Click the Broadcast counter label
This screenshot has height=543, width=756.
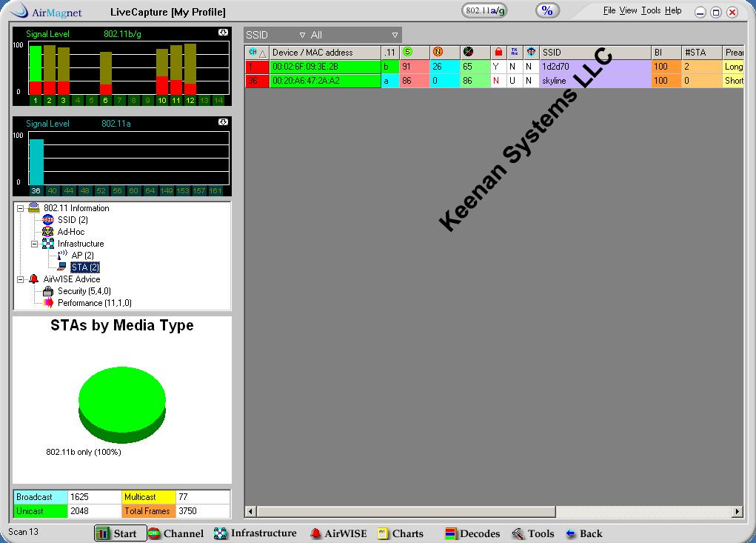tap(41, 497)
